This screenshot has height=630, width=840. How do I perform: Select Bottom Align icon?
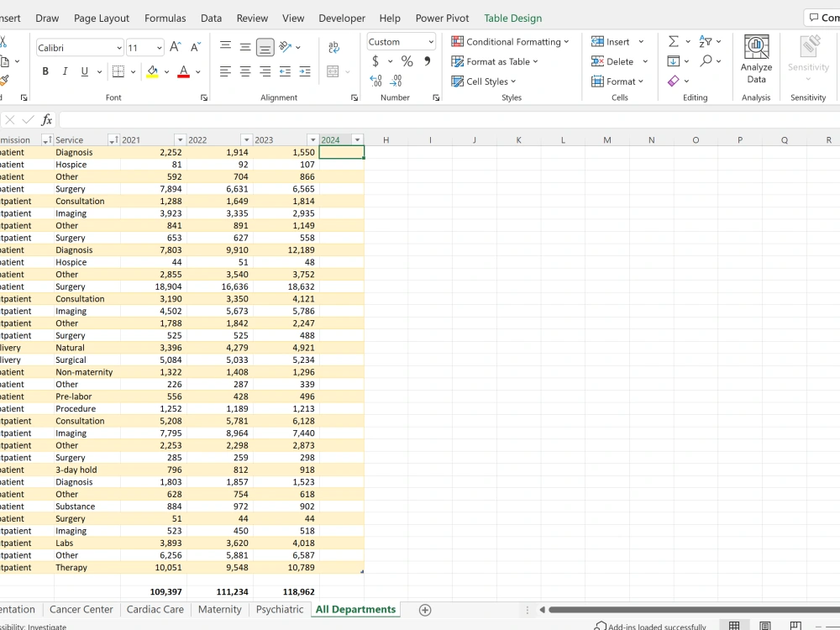point(265,47)
